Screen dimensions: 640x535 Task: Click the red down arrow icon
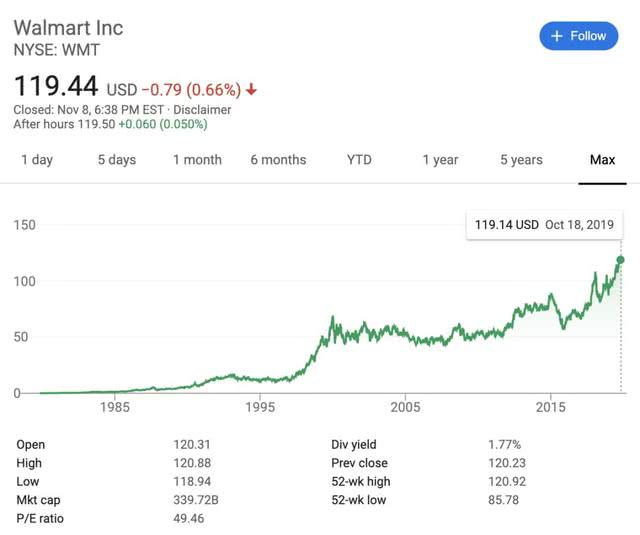251,89
